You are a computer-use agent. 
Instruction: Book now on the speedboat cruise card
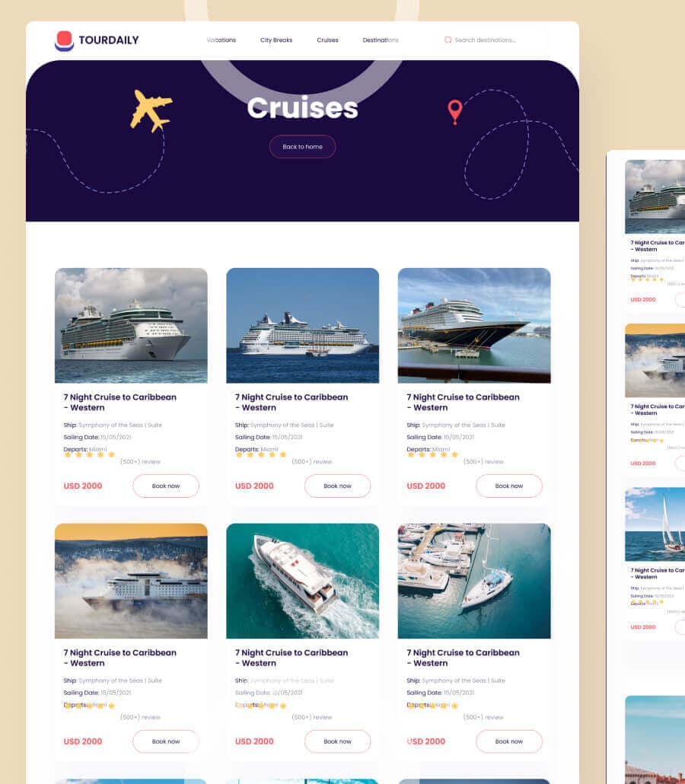click(337, 741)
